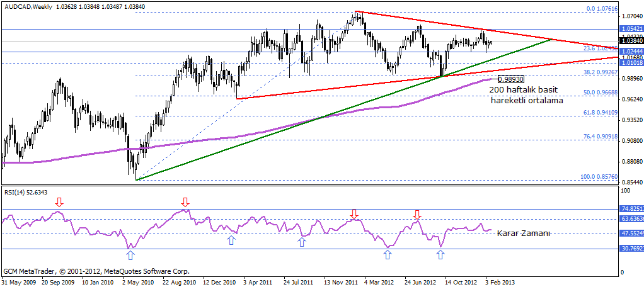Viewport: 644px width, 287px height.
Task: Click the purple RSI indicator line
Action: (x=246, y=225)
